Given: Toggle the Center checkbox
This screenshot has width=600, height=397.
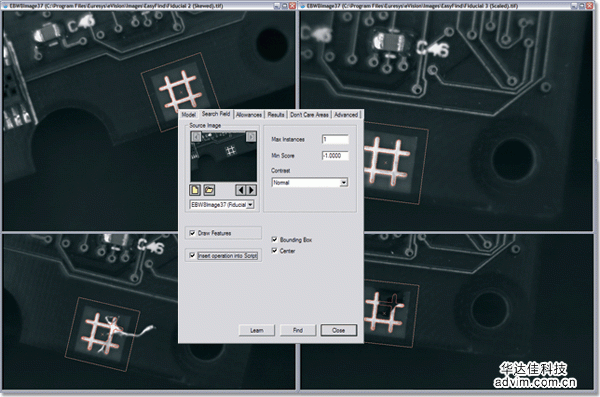Looking at the screenshot, I should pos(274,251).
